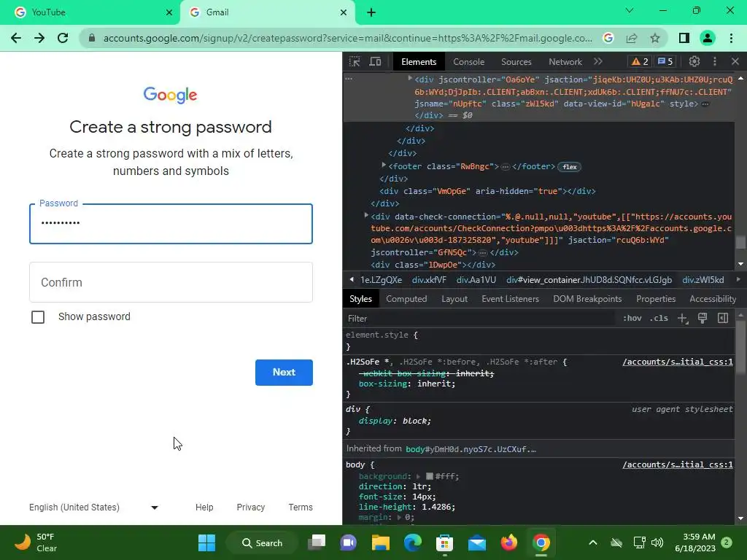Viewport: 747px width, 560px height.
Task: Reload the page
Action: (x=63, y=38)
